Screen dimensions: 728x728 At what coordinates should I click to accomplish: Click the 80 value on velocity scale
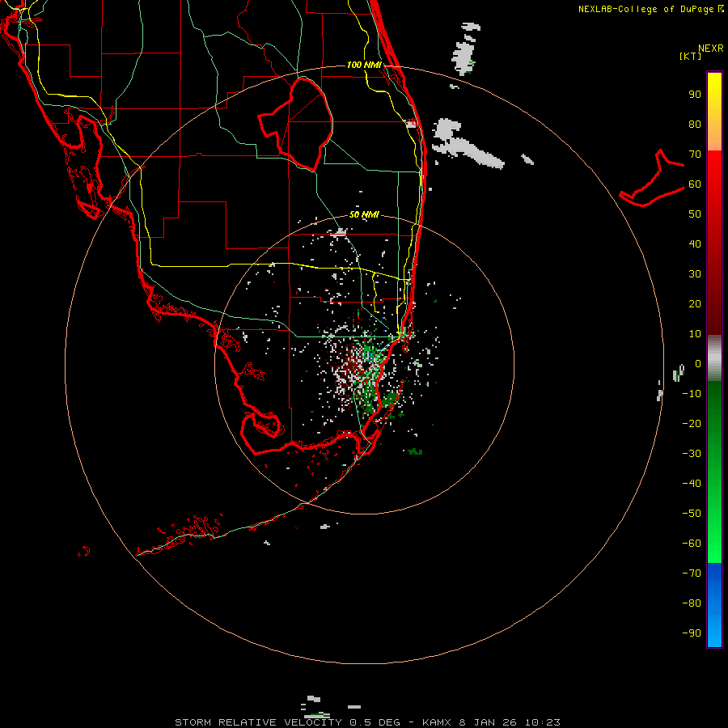click(x=695, y=125)
